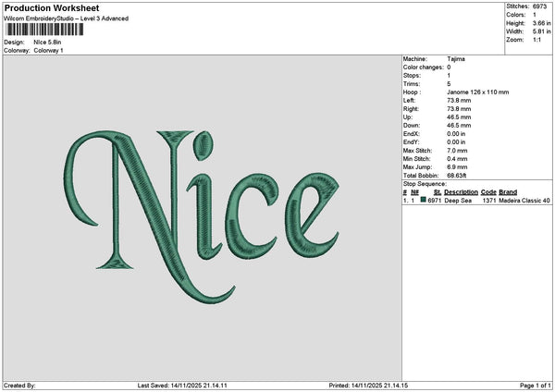This screenshot has width=555, height=392.
Task: Click the EndX value 0.00 in
Action: click(x=456, y=134)
